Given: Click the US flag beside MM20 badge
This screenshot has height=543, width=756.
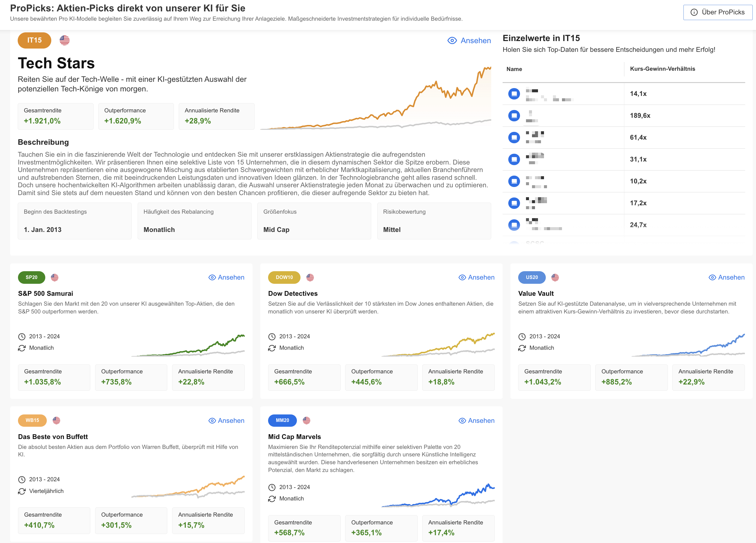Looking at the screenshot, I should pyautogui.click(x=306, y=420).
